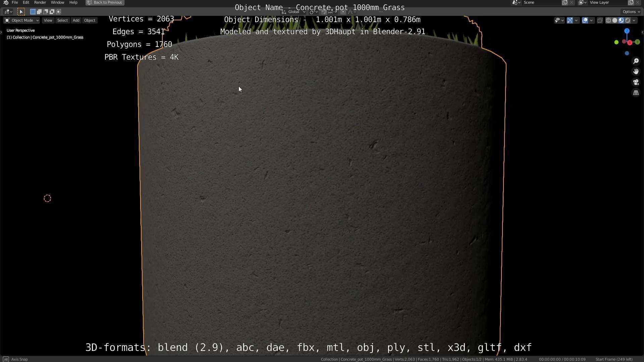Click the zoom magnifier viewport icon

(636, 61)
